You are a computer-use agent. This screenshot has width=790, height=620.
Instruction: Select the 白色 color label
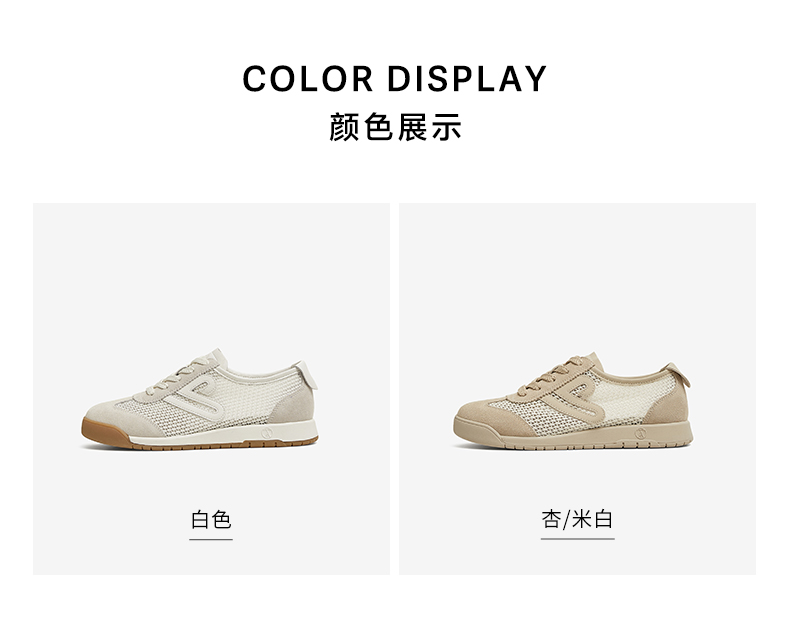click(211, 519)
